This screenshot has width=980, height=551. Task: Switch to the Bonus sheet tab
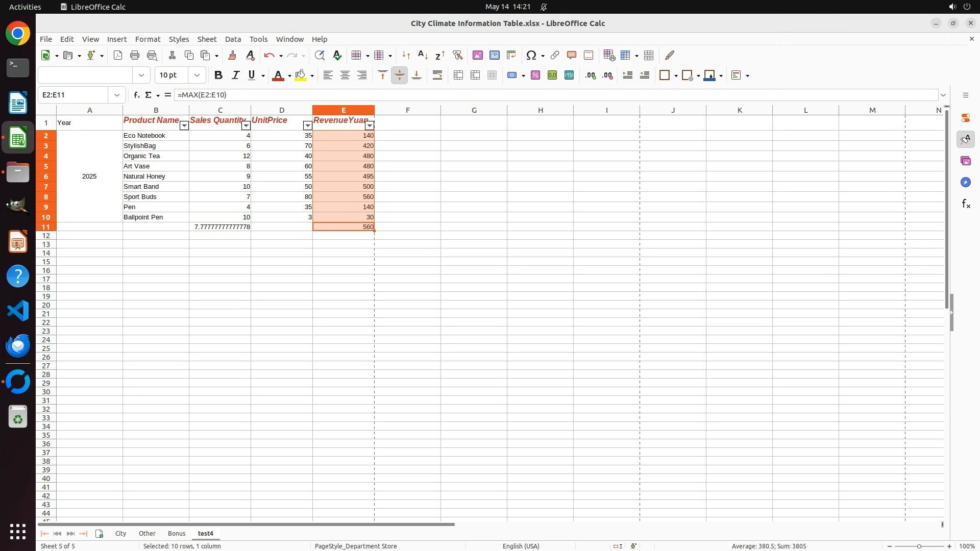coord(176,533)
